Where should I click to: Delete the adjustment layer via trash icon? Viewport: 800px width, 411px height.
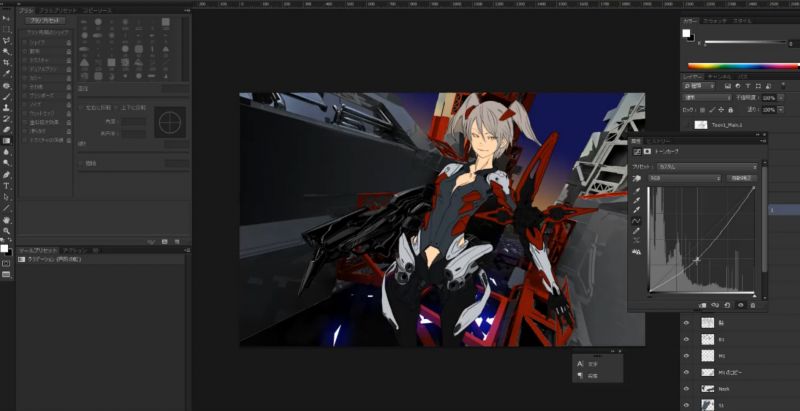click(x=753, y=305)
